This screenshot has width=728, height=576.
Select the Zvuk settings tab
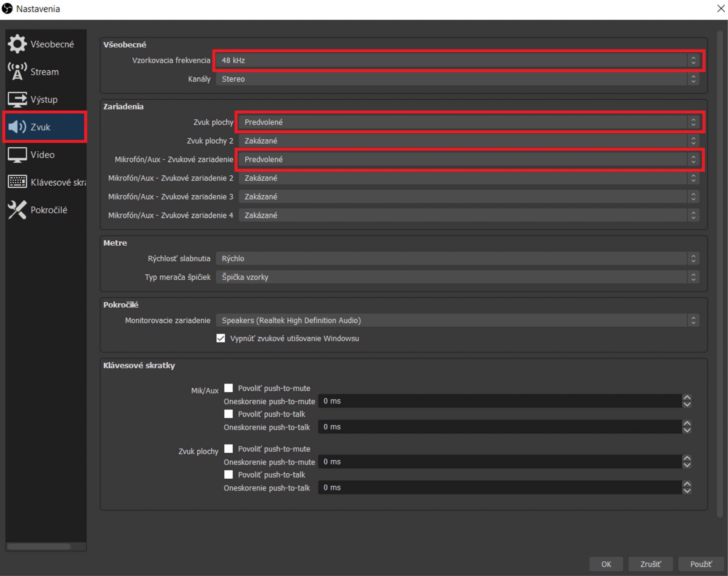[45, 127]
